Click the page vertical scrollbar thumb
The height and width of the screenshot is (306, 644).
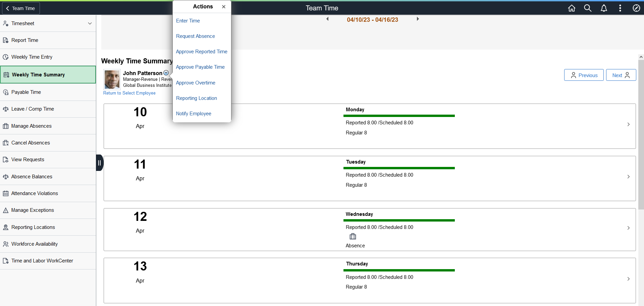point(641,135)
